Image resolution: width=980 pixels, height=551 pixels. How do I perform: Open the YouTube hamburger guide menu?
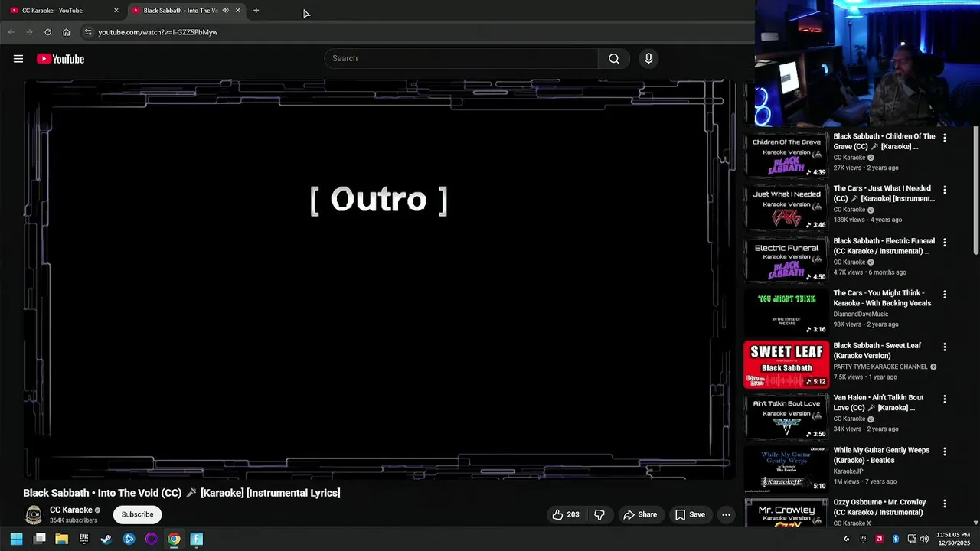(18, 59)
